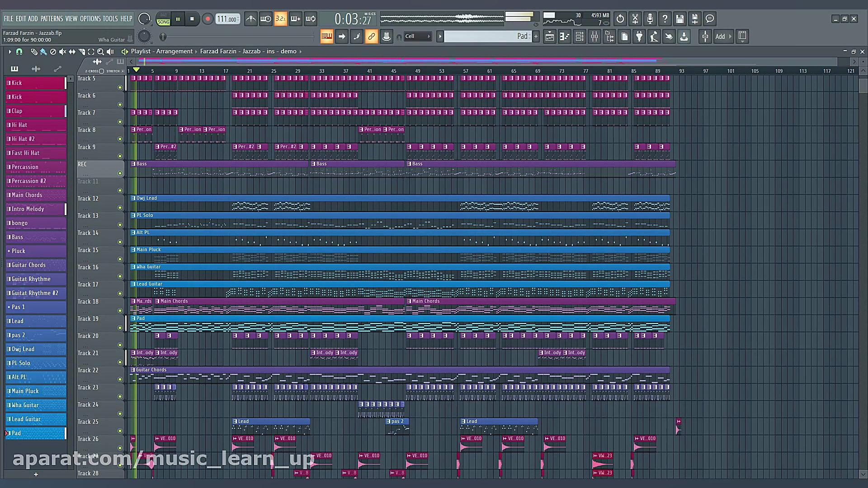Viewport: 868px width, 488px height.
Task: Select the Percassion pattern in picker
Action: click(36, 167)
